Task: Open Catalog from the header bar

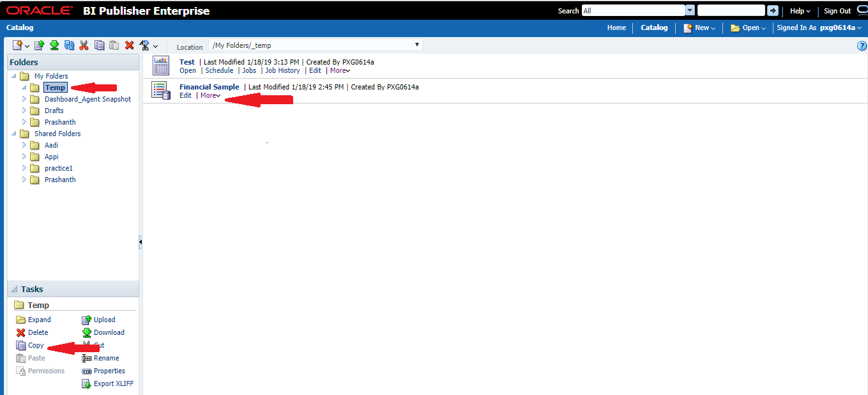Action: (x=654, y=28)
